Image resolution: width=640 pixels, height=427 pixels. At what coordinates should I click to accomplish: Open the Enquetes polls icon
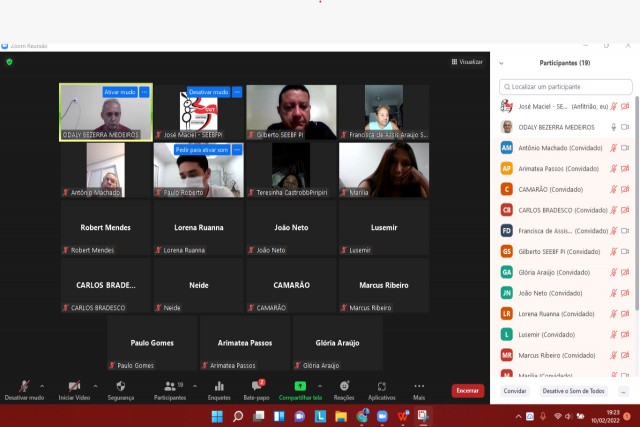point(219,386)
